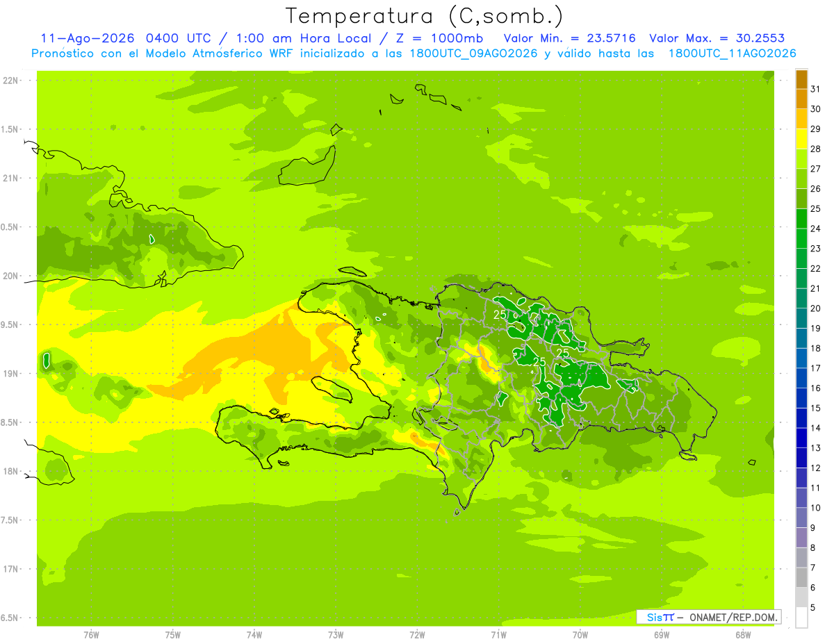Click the legend value "15"
Image resolution: width=834 pixels, height=644 pixels.
[816, 408]
